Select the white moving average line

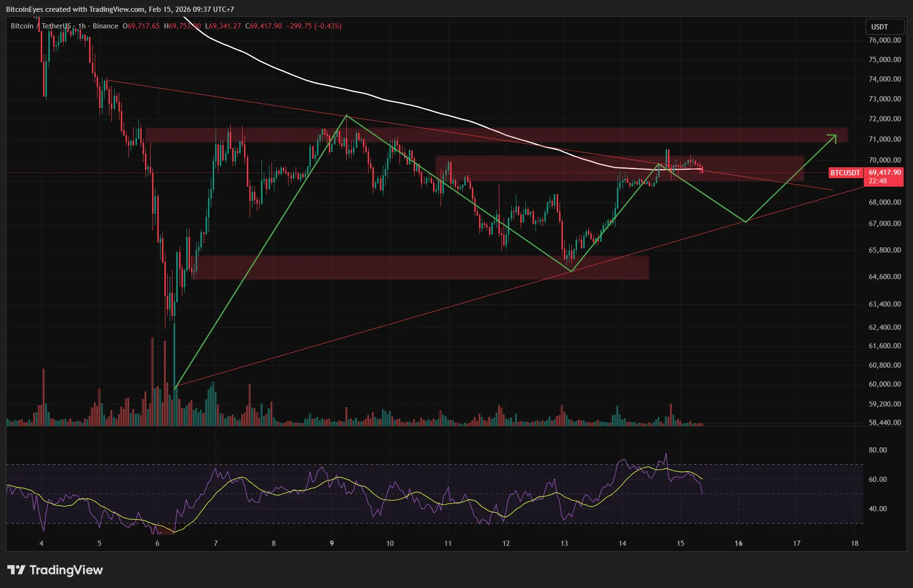pos(332,87)
